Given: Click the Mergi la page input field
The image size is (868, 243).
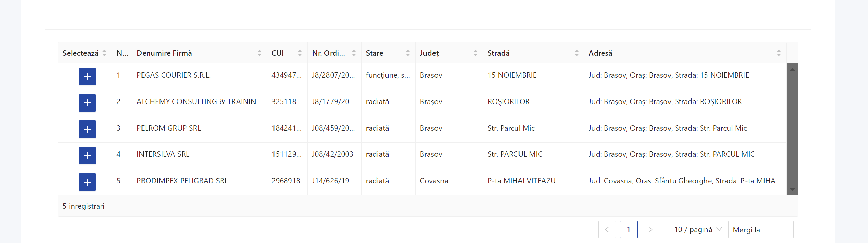Looking at the screenshot, I should pos(779,229).
